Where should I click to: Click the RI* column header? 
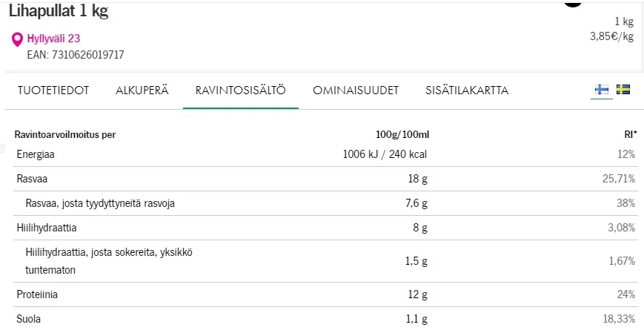(x=629, y=134)
